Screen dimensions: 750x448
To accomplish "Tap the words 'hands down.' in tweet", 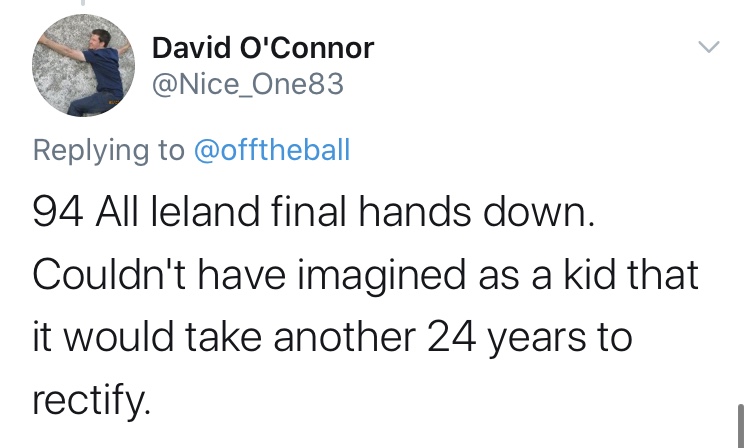I will [477, 211].
